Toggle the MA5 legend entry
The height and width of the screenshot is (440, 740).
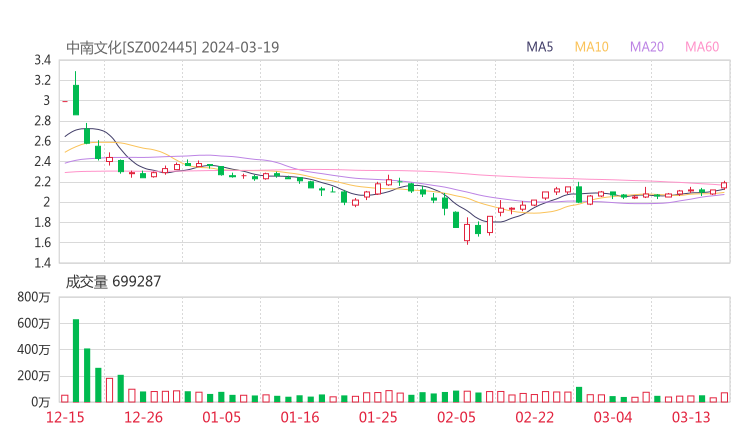[x=539, y=47]
